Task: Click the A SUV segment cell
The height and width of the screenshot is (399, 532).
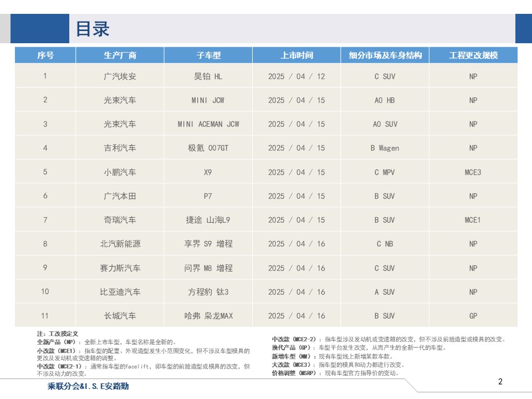Action: (385, 292)
